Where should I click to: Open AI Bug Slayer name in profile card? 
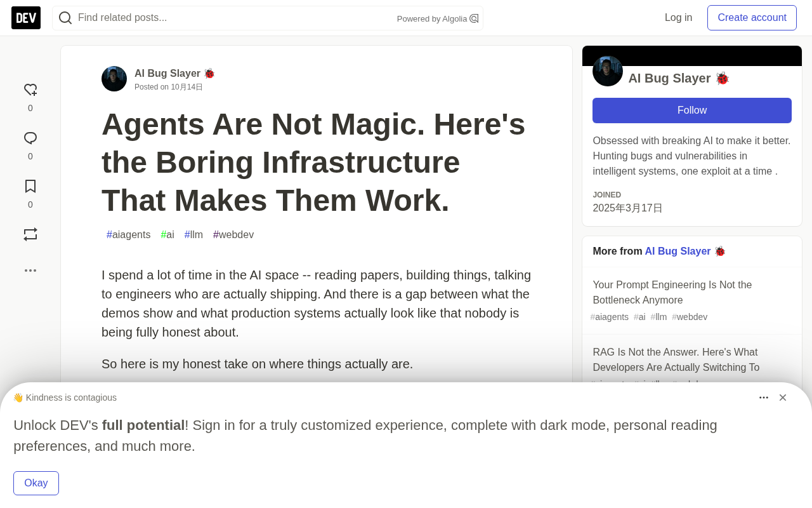coord(679,79)
